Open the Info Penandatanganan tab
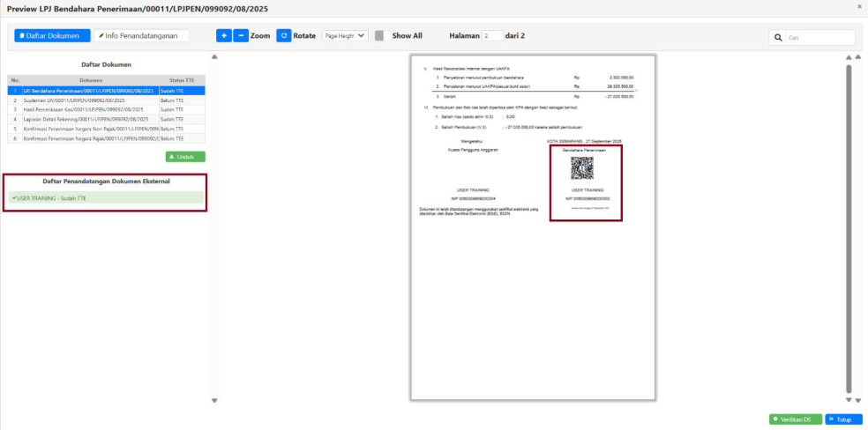The height and width of the screenshot is (430, 868). tap(141, 36)
